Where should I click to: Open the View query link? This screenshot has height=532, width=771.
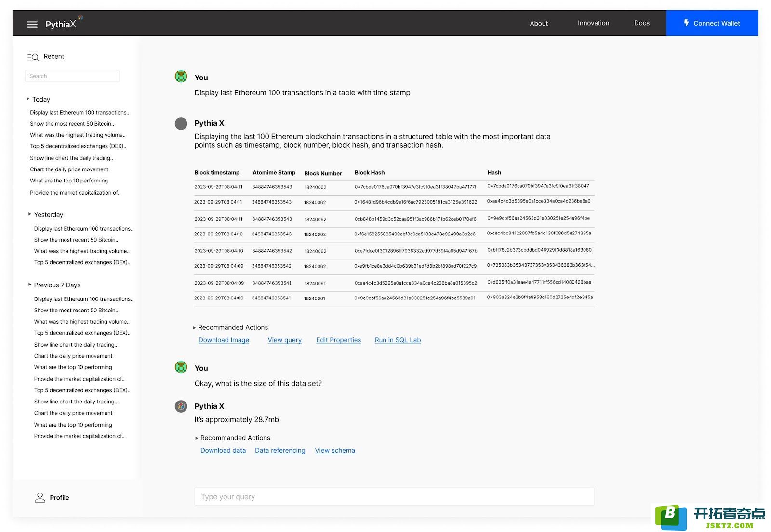pos(284,340)
